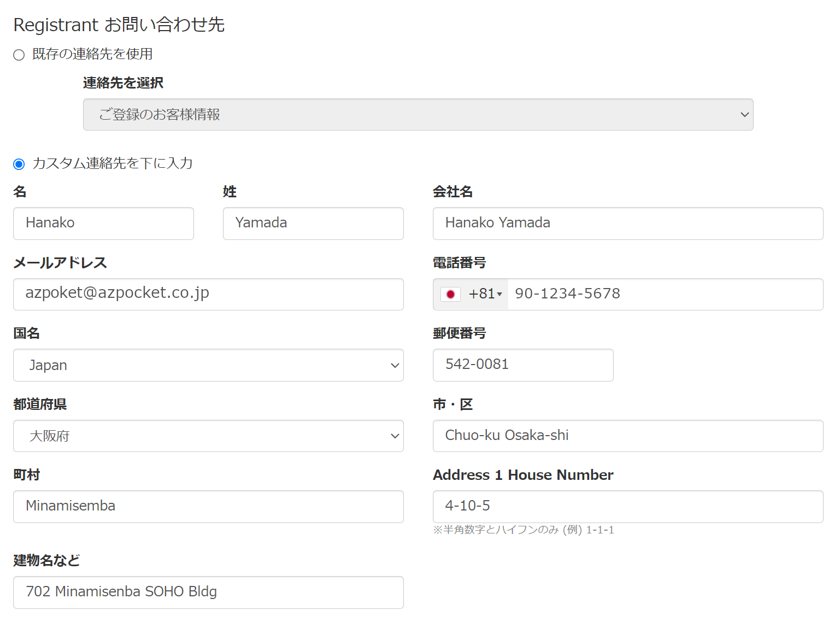Focus the company name field
This screenshot has height=622, width=840.
point(627,224)
